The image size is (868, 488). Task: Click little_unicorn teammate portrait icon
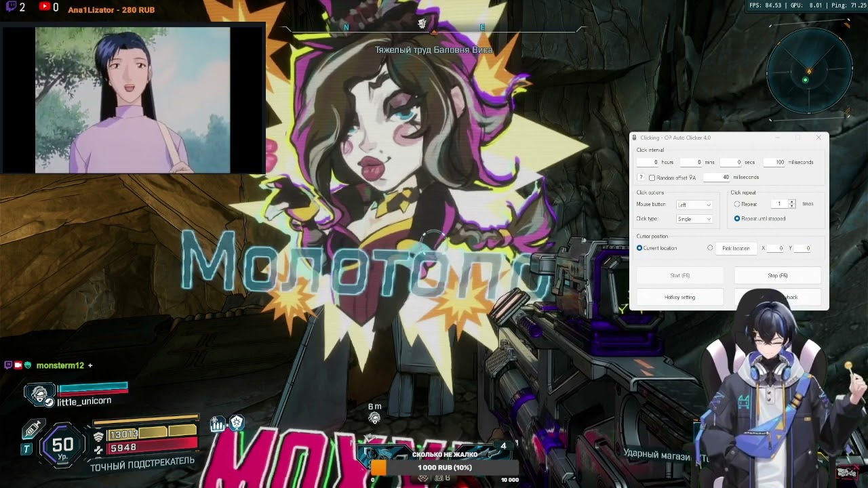tap(39, 393)
